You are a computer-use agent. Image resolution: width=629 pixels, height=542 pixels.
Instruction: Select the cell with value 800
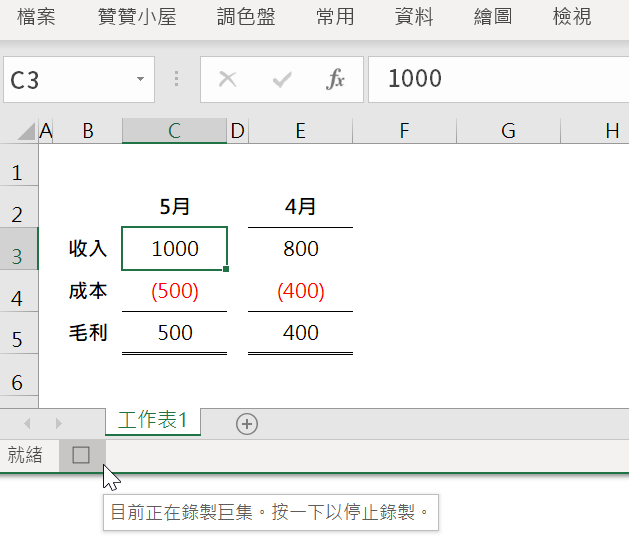[300, 249]
